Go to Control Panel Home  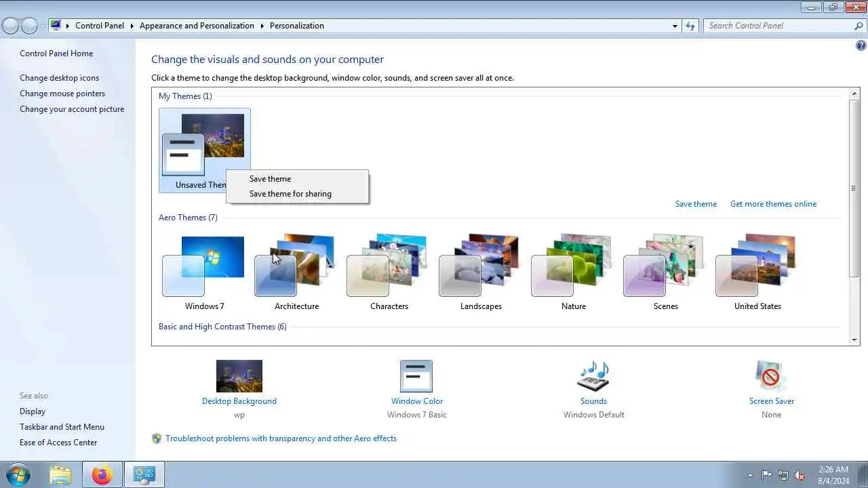coord(56,54)
